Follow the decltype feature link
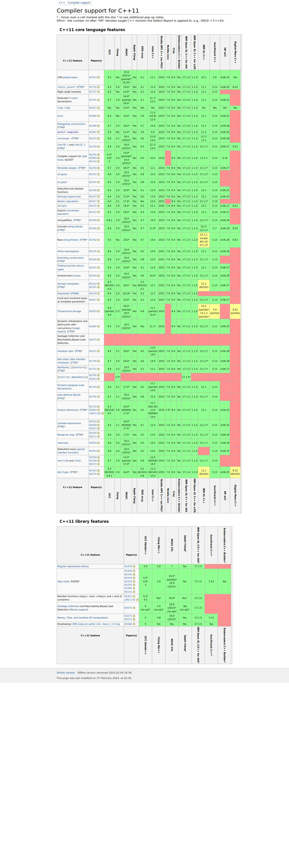The image size is (289, 868). pyautogui.click(x=63, y=472)
